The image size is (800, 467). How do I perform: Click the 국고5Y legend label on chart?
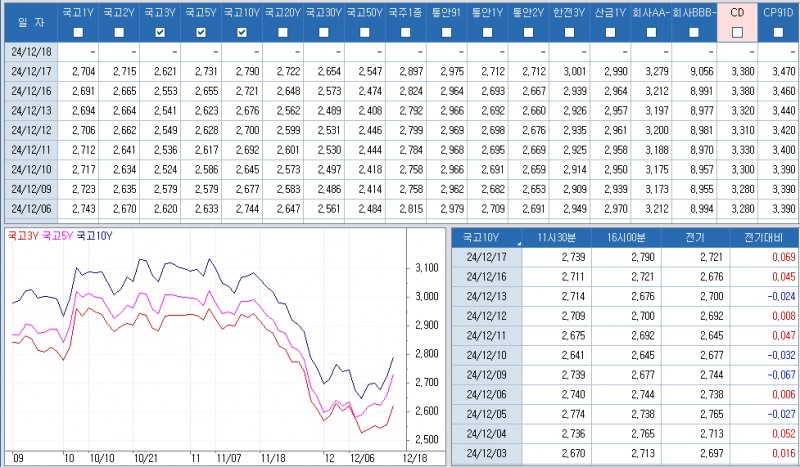tap(57, 237)
